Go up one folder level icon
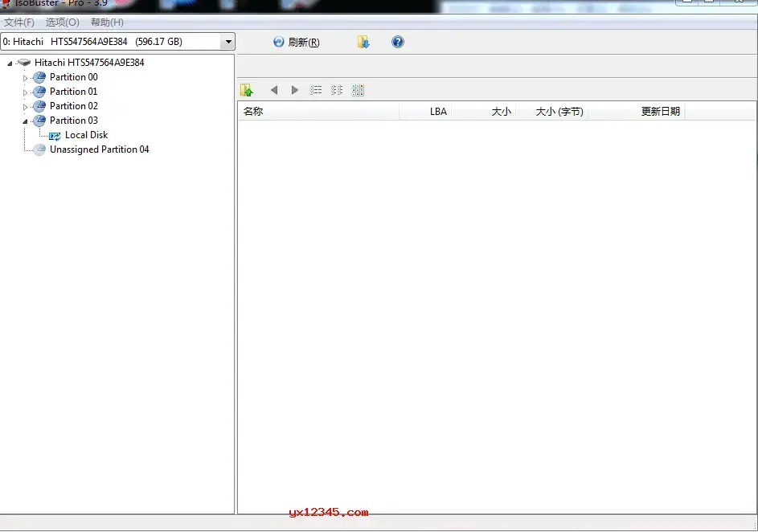Screen dimensions: 758x532 click(x=247, y=90)
